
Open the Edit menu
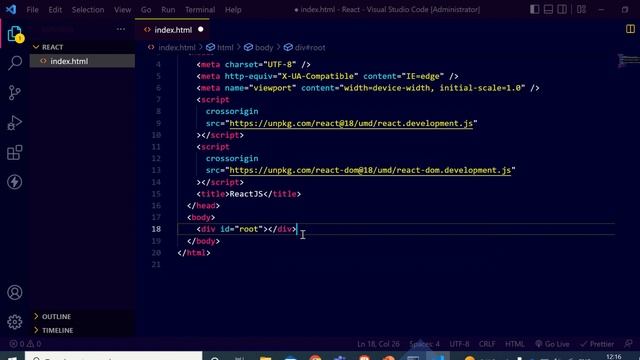click(55, 9)
